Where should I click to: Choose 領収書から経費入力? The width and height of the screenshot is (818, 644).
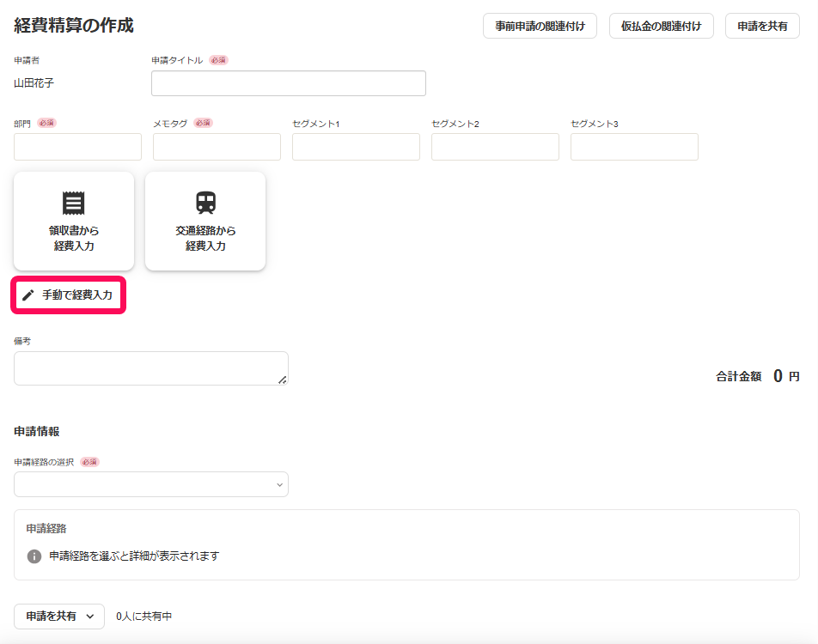74,221
